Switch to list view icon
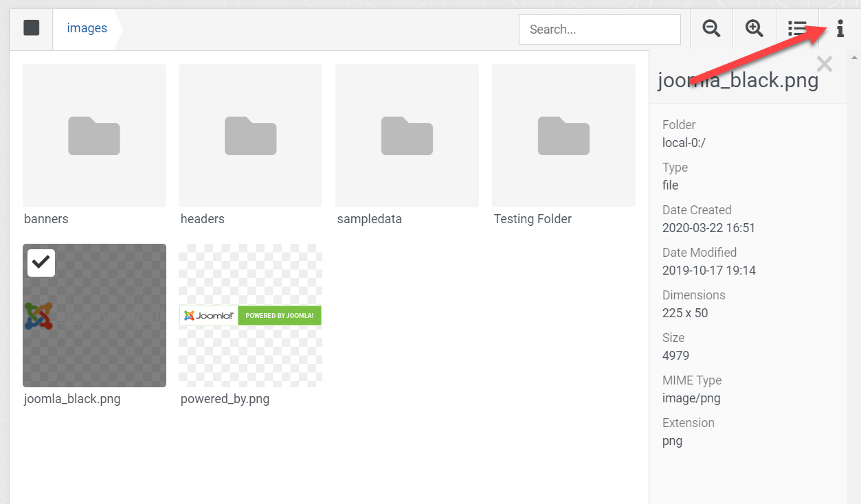This screenshot has width=861, height=504. [x=797, y=28]
